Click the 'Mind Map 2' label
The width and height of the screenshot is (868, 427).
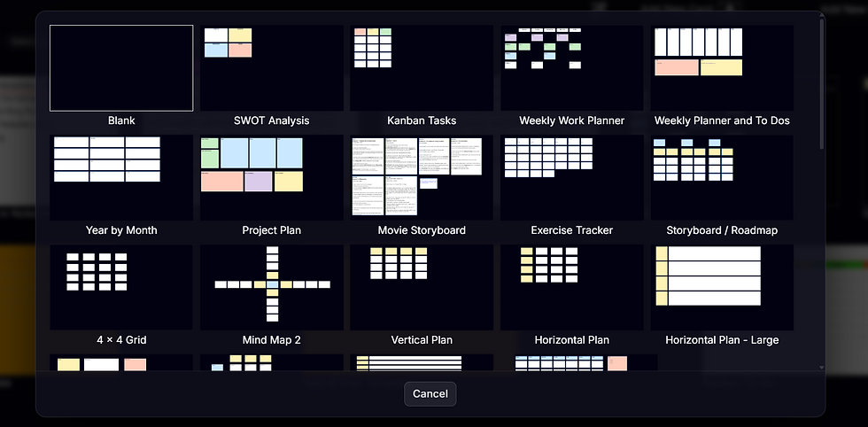click(272, 339)
